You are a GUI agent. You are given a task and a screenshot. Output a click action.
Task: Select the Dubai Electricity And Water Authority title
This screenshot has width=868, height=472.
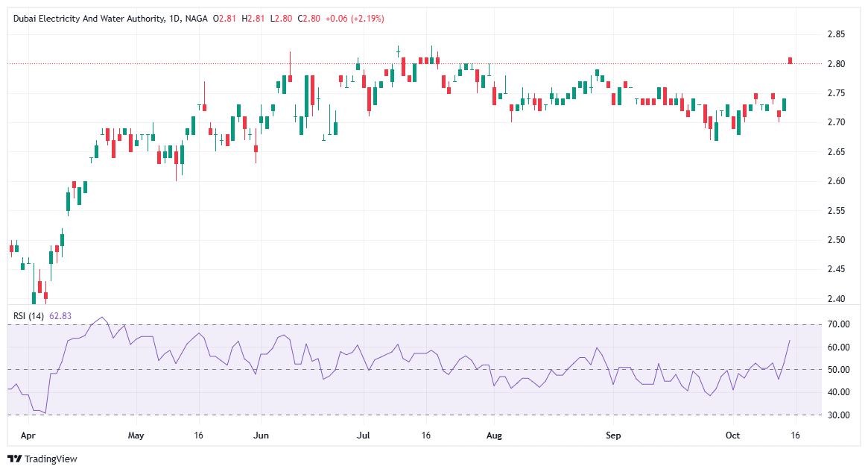click(x=88, y=18)
